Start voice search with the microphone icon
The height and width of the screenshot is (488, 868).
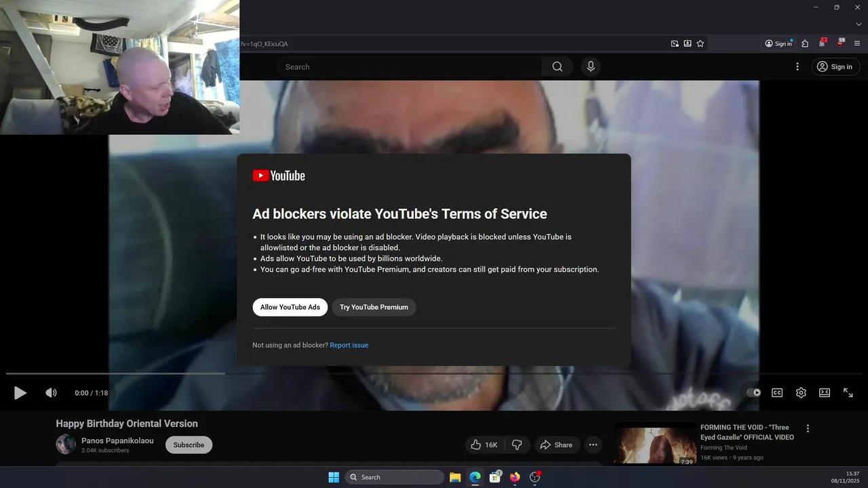pos(591,66)
